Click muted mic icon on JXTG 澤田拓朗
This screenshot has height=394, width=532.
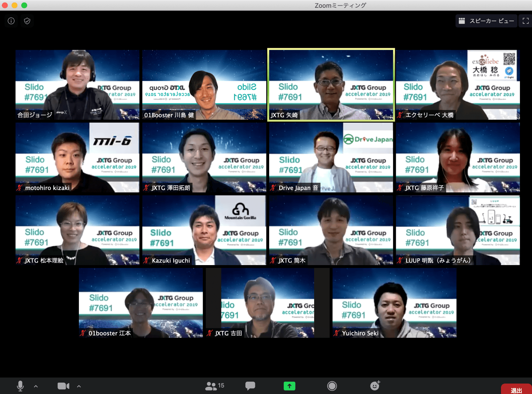point(146,188)
